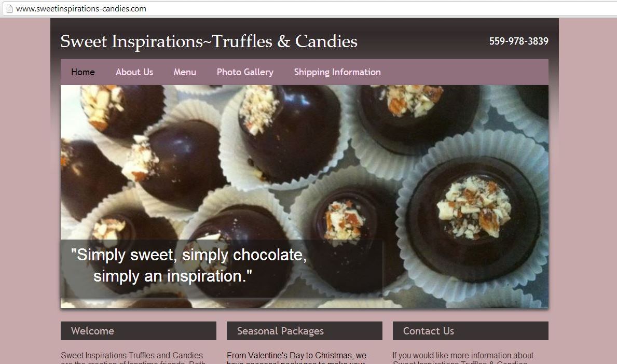Click the Seasonal Packages header
The width and height of the screenshot is (617, 364).
tap(305, 331)
